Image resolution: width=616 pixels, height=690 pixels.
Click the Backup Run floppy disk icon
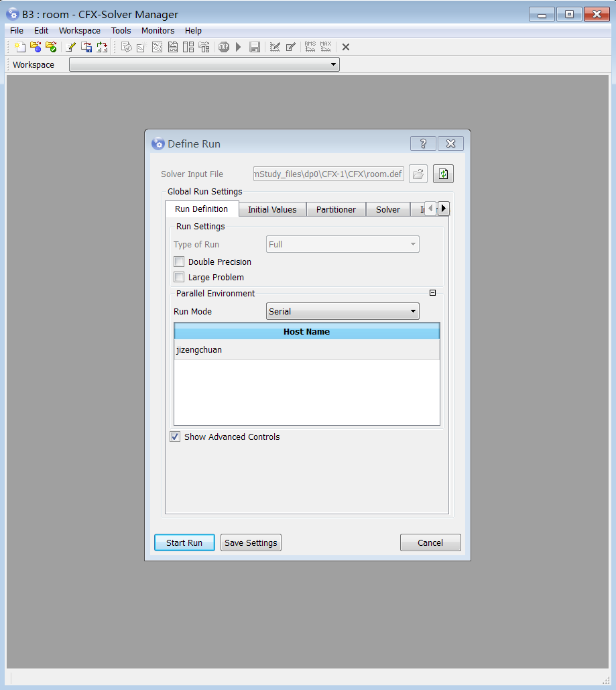point(255,47)
